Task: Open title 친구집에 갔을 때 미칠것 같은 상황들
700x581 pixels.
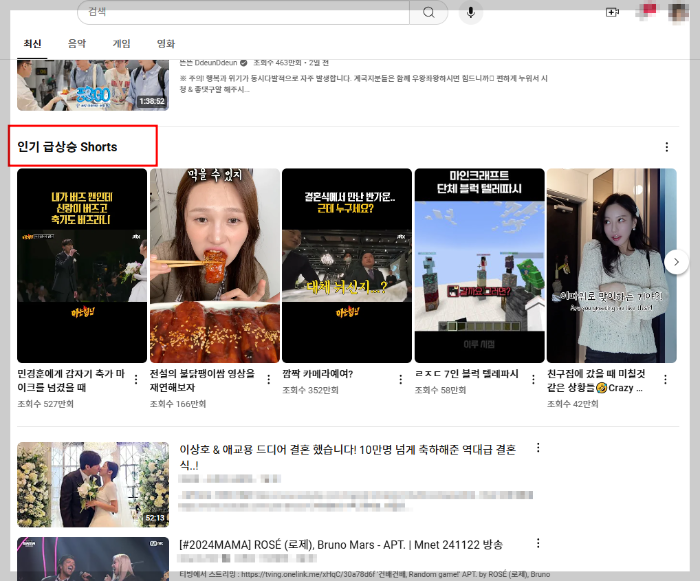Action: pos(596,380)
